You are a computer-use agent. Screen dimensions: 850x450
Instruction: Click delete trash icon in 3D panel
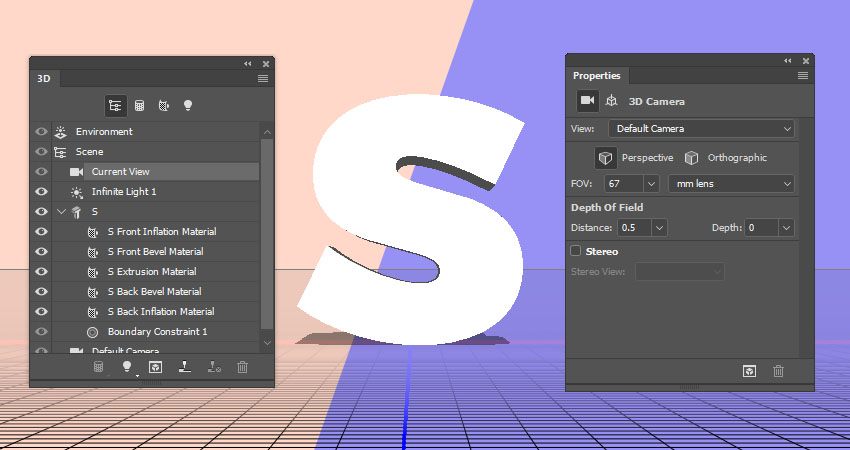coord(242,367)
